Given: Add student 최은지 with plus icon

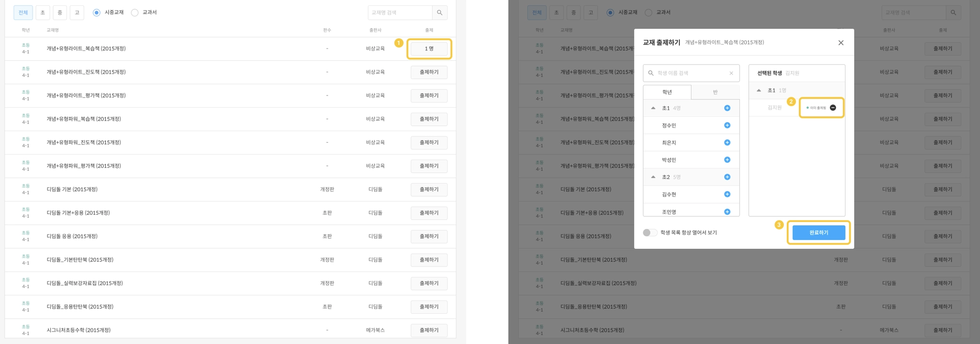Looking at the screenshot, I should click(727, 143).
